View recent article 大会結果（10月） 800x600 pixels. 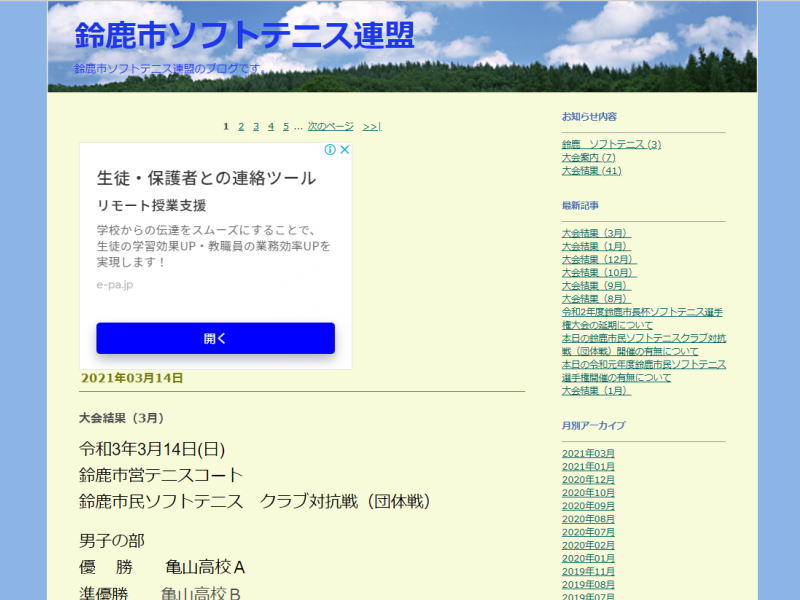pos(598,273)
